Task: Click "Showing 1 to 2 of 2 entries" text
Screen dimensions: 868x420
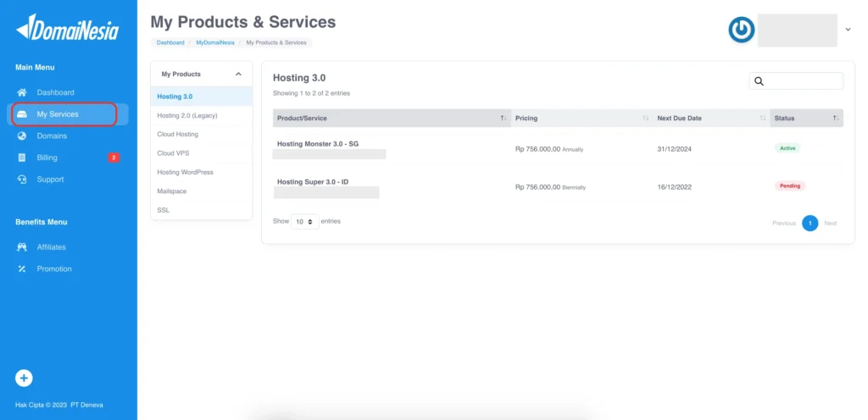Action: tap(311, 93)
